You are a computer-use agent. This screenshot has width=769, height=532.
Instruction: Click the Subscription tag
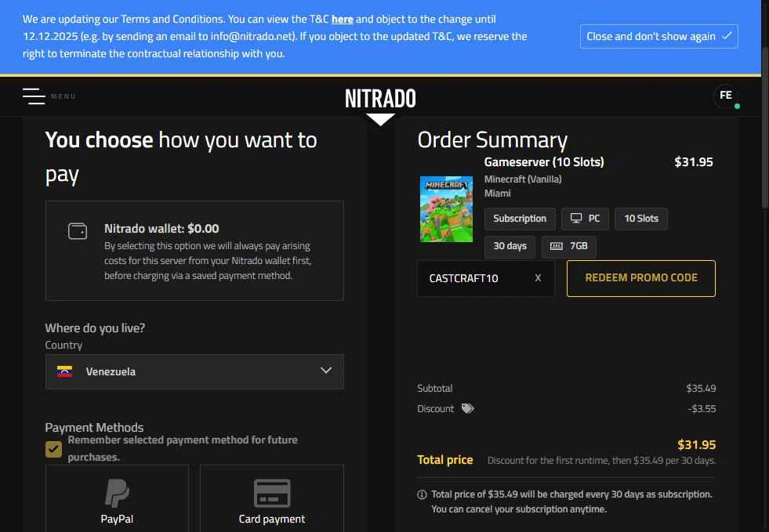(520, 219)
